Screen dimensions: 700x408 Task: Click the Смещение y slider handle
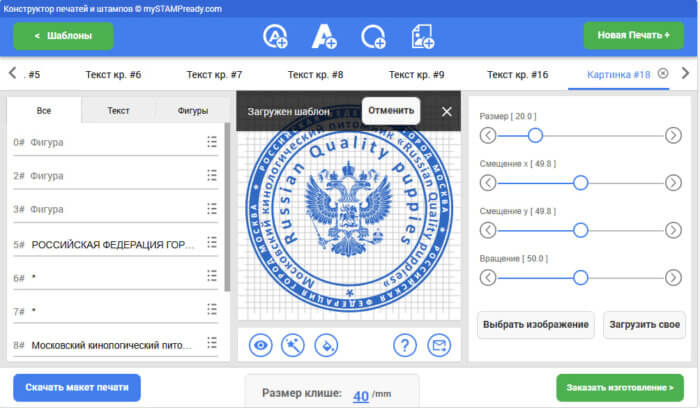[580, 230]
